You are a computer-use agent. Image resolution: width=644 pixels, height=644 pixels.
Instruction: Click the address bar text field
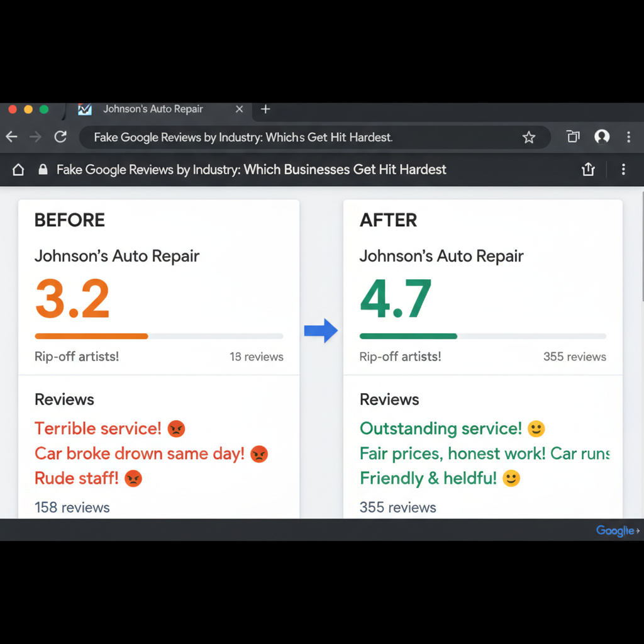coord(314,137)
